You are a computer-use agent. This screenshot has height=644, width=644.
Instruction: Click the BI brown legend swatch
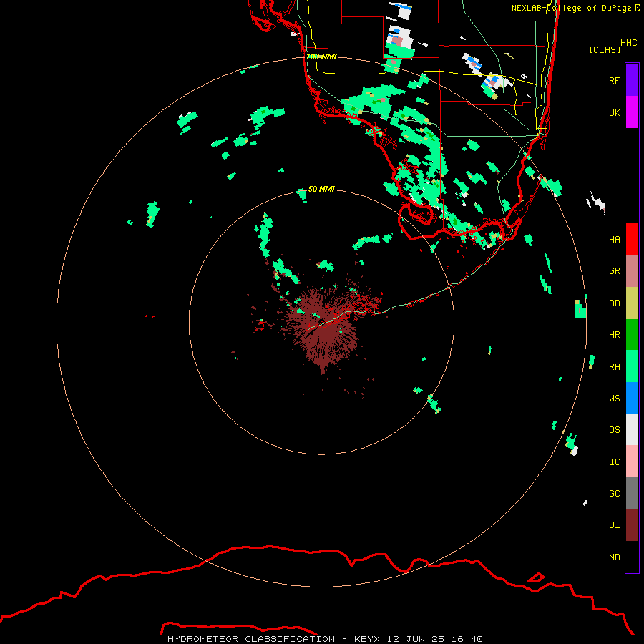click(x=632, y=525)
